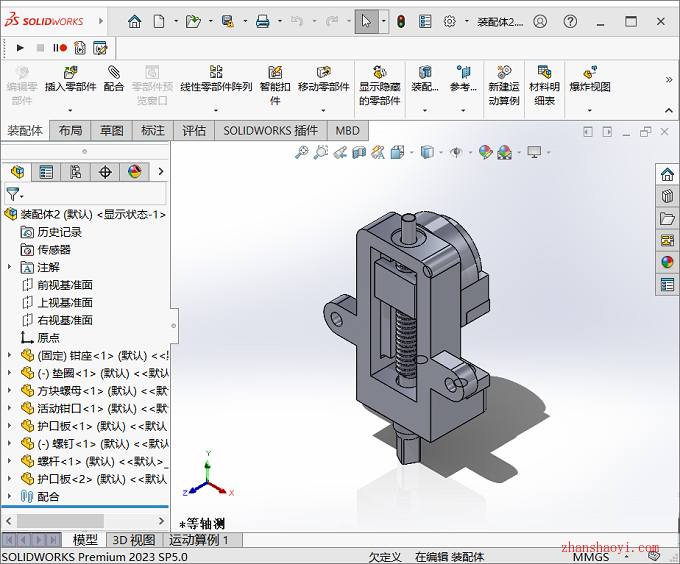Screen dimensions: 680x564
Task: Click 插入零部件 Insert Components tool
Action: [70, 79]
